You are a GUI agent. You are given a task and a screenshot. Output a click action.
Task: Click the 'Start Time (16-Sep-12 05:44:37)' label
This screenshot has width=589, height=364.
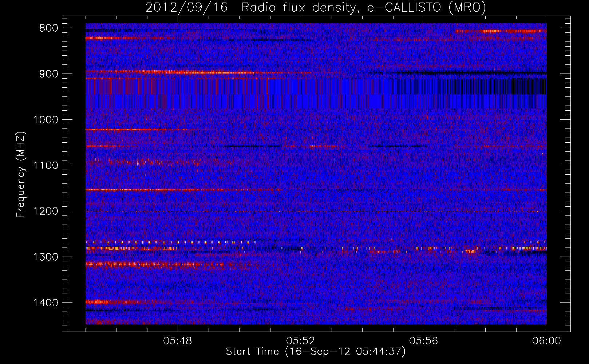316,352
